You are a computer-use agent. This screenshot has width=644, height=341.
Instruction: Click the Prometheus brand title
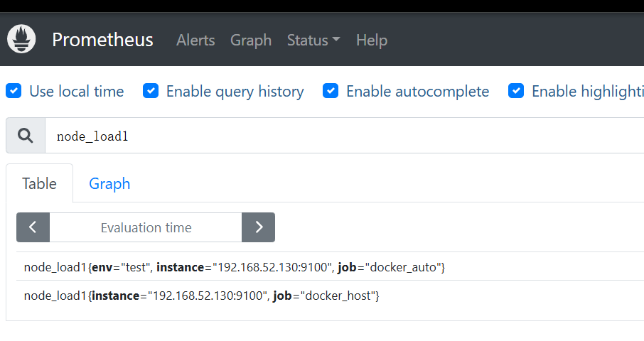coord(102,40)
